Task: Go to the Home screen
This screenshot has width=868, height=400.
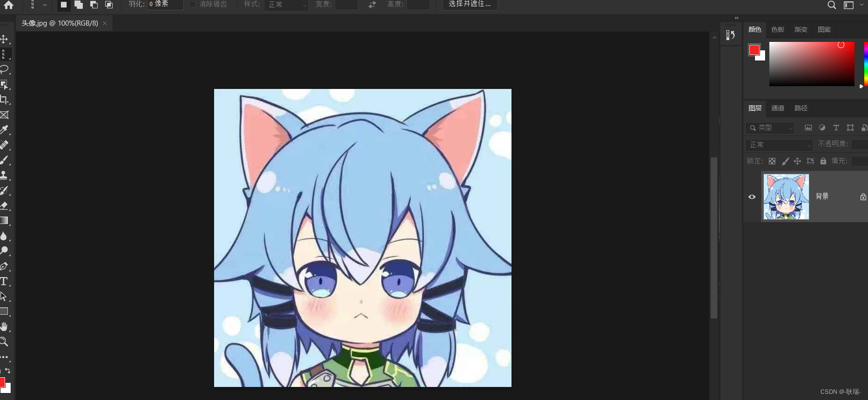Action: click(8, 5)
